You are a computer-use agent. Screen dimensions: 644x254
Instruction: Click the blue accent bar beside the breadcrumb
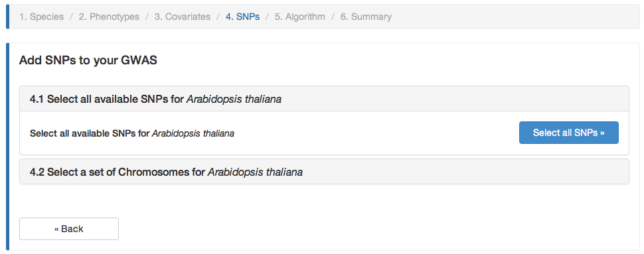pyautogui.click(x=7, y=17)
